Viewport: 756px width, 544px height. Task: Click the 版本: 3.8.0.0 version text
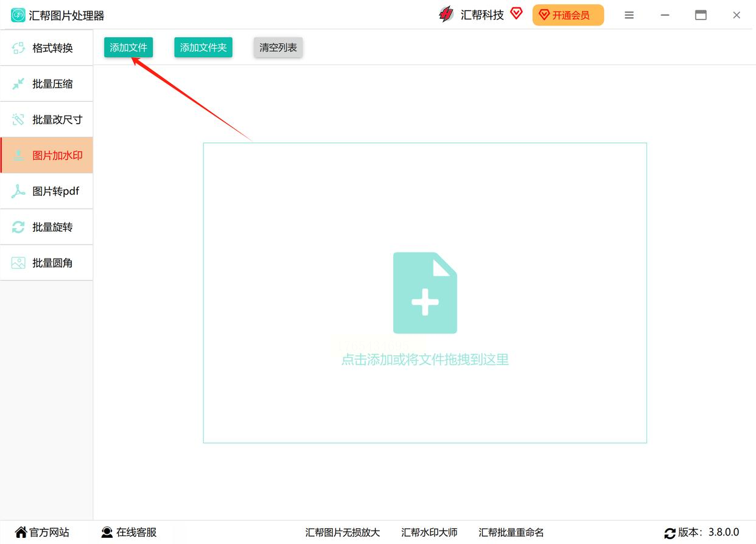point(709,532)
